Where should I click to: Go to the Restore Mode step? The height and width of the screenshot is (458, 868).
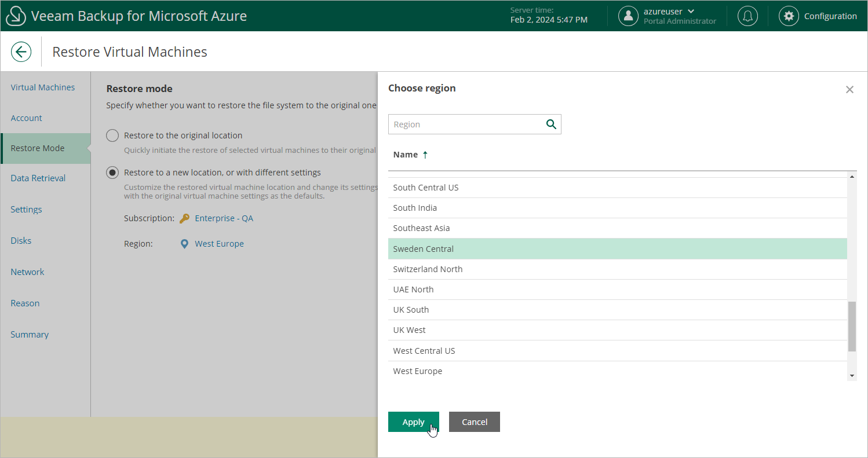45,148
